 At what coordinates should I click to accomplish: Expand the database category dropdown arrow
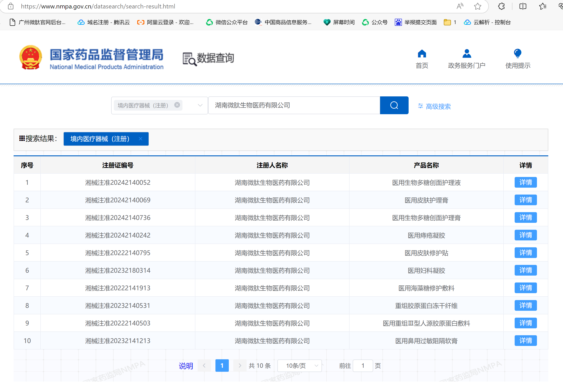coord(200,105)
